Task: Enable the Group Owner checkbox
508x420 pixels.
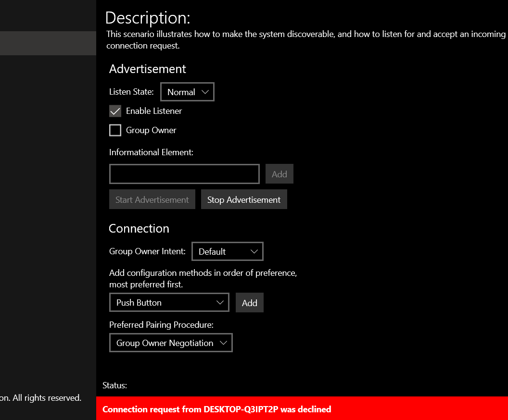Action: (115, 130)
